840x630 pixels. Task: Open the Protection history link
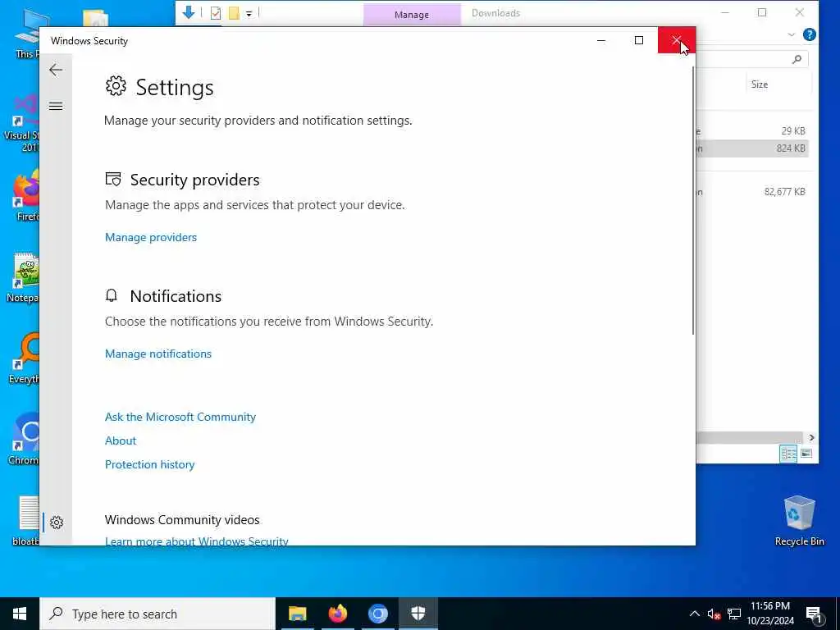[x=149, y=464]
